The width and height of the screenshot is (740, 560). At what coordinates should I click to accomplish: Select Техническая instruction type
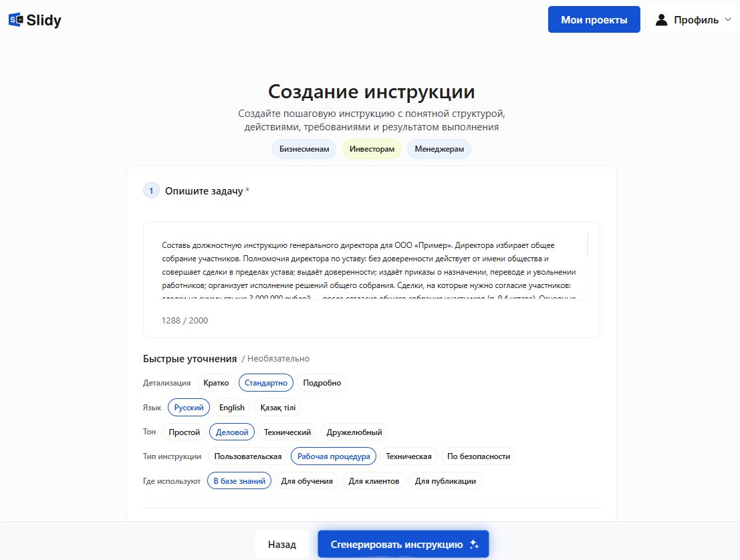pos(408,456)
